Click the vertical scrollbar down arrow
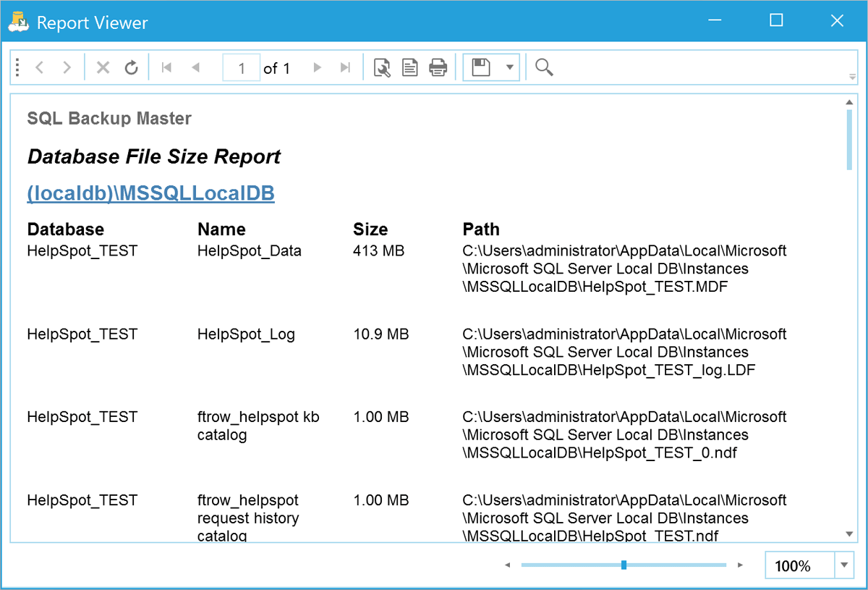 (850, 534)
